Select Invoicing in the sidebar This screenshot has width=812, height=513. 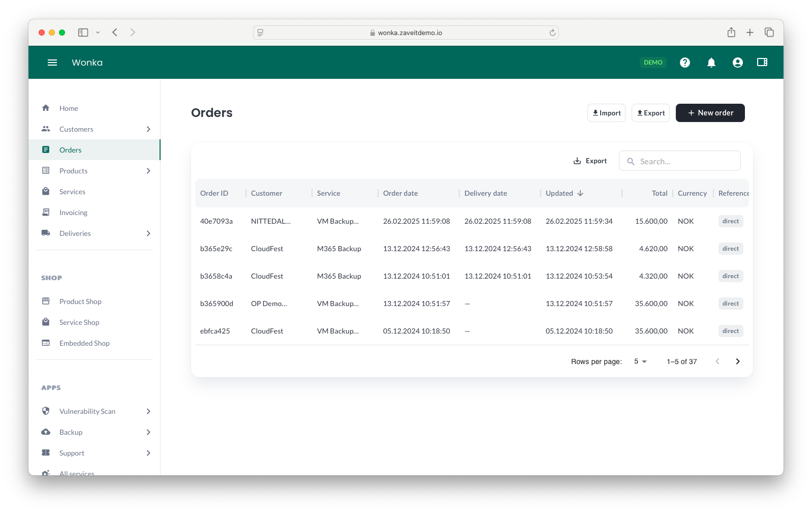coord(94,213)
